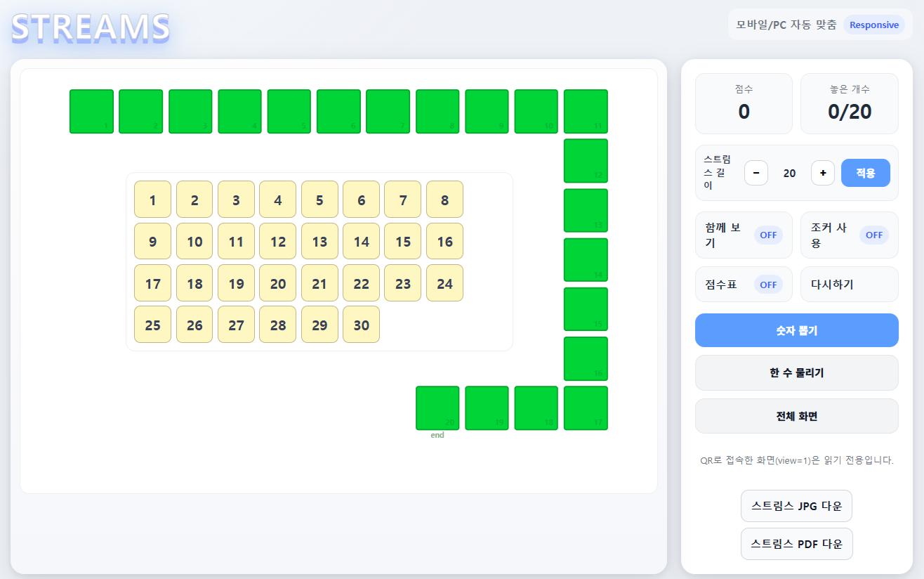The height and width of the screenshot is (579, 924).
Task: Click green stream slot 1
Action: pyautogui.click(x=91, y=111)
